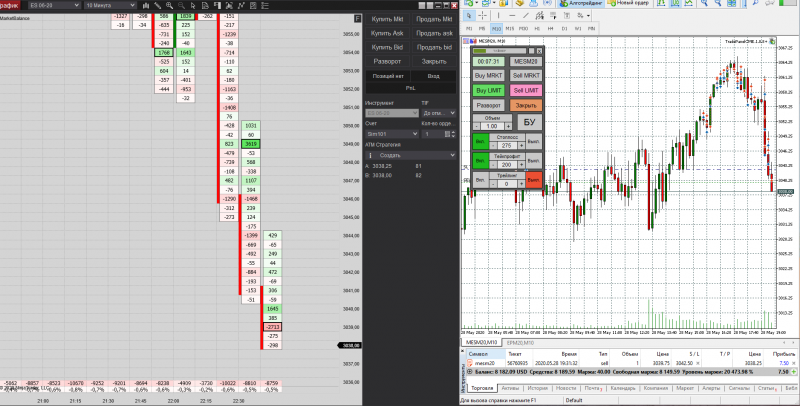Open the indicators icon in NinjaTrader toolbar
Image resolution: width=800 pixels, height=406 pixels.
(229, 6)
